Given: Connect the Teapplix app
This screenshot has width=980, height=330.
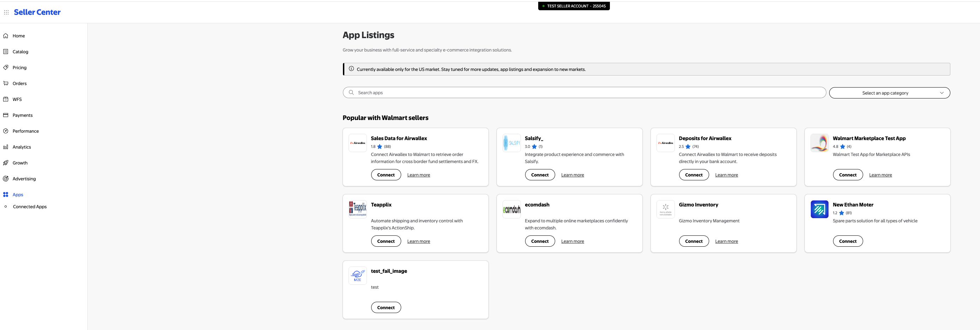Looking at the screenshot, I should 386,241.
